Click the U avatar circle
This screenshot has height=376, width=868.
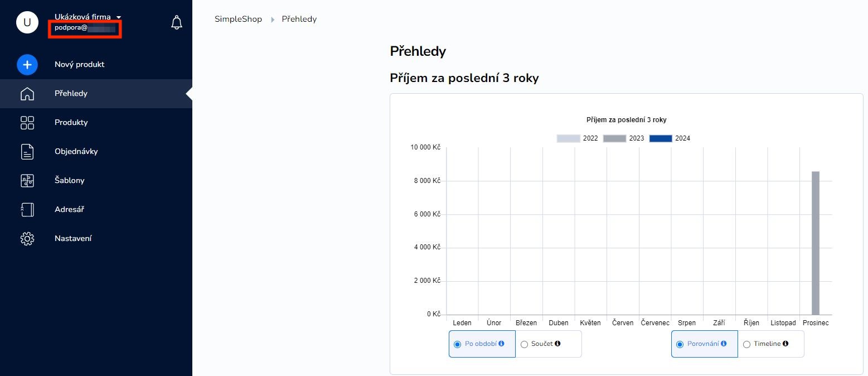click(27, 22)
